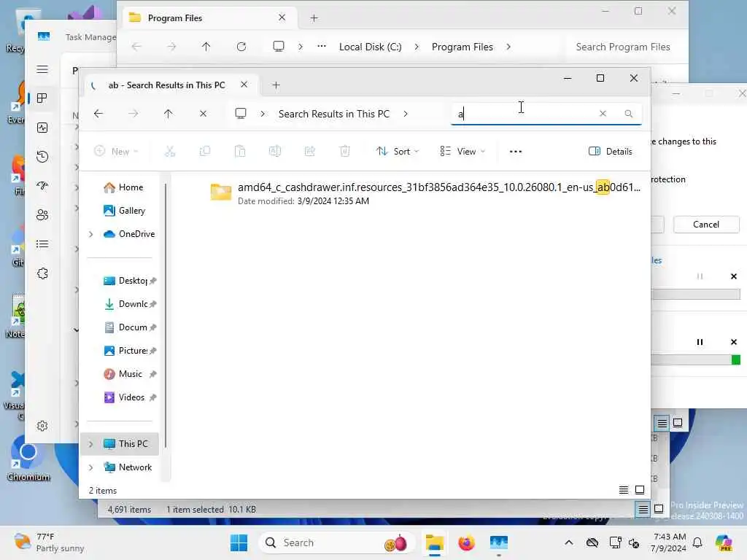Click the Share toolbar icon
This screenshot has height=560, width=747.
[x=309, y=152]
